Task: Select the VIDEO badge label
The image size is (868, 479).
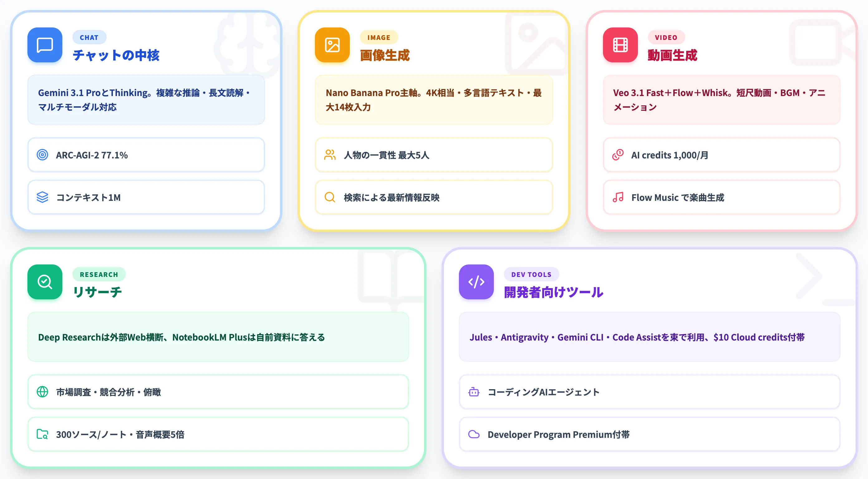Action: coord(666,37)
